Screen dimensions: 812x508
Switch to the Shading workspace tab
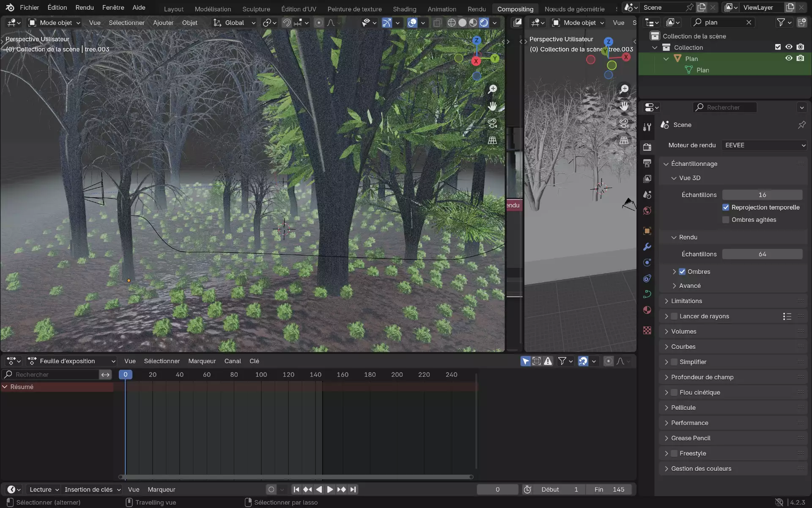tap(405, 9)
